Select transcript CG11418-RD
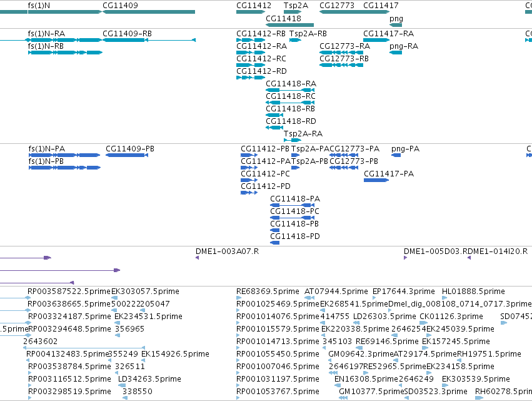The width and height of the screenshot is (532, 401). pos(274,128)
